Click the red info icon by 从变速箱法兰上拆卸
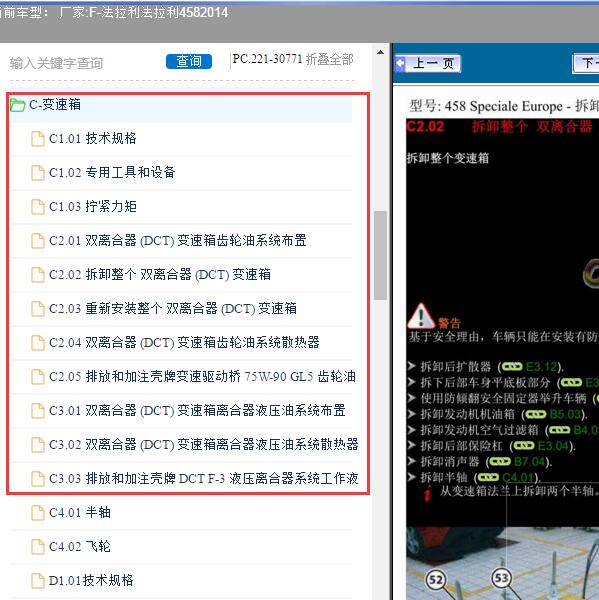 tap(428, 492)
